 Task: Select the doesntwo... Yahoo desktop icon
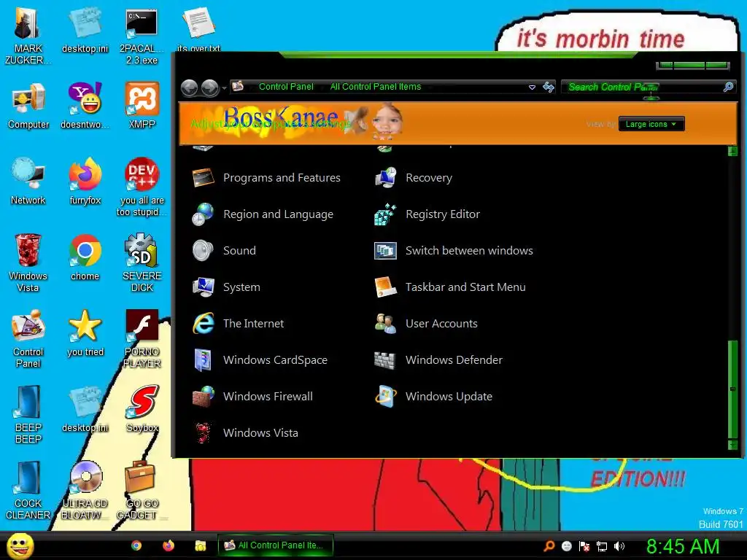[85, 105]
